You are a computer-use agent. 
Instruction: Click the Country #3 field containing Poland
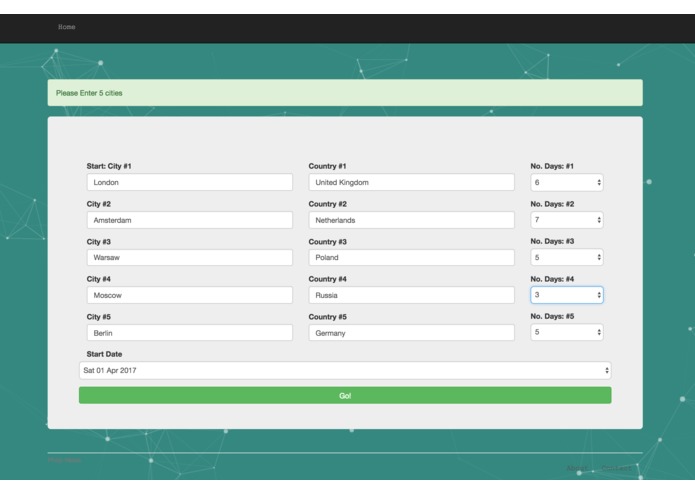(x=411, y=257)
